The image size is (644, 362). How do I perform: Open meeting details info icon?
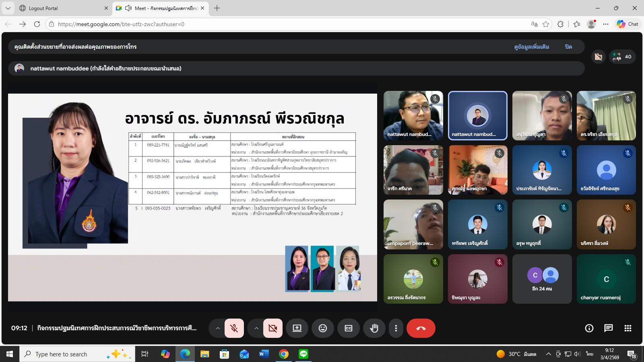(x=589, y=328)
